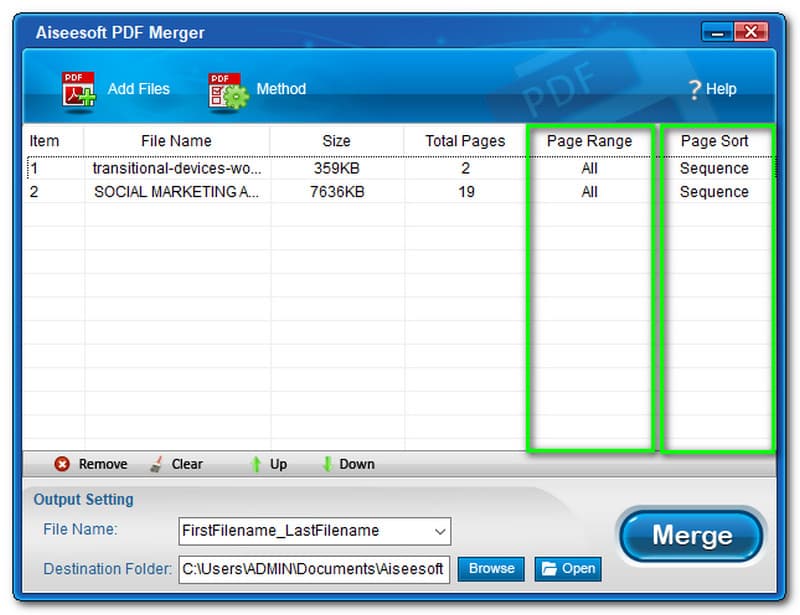Click the Clear brush icon
800x615 pixels.
[156, 464]
